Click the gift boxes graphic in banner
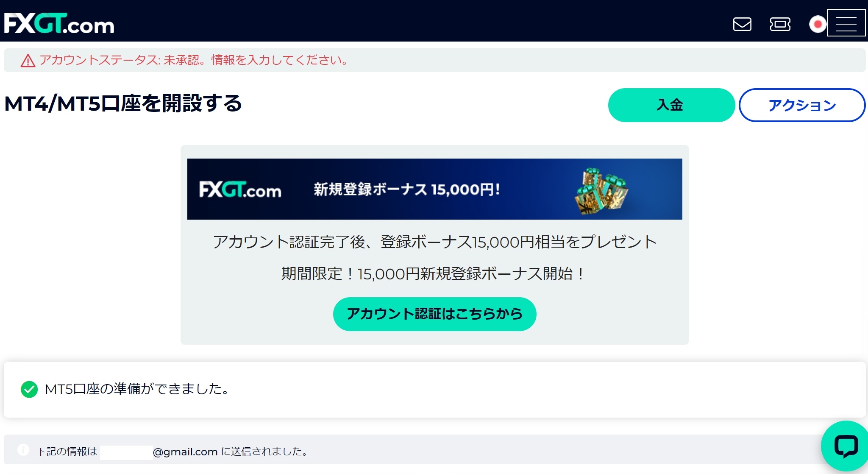The height and width of the screenshot is (474, 868). point(602,191)
